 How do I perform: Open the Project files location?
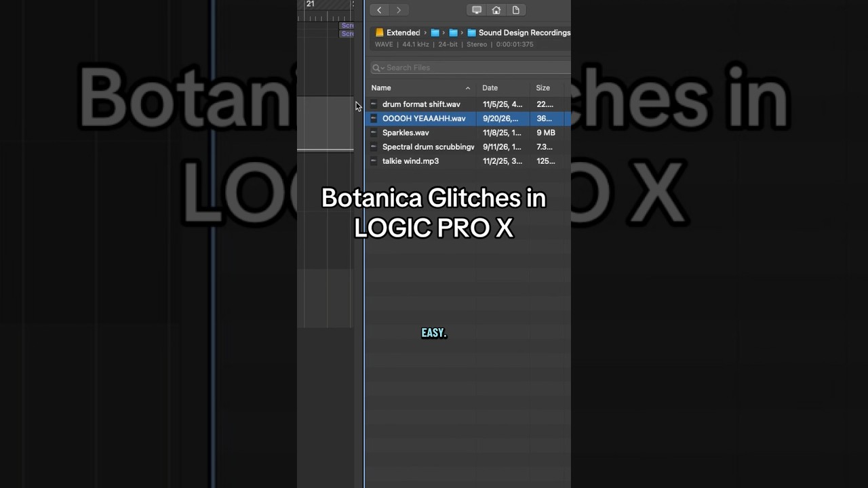pyautogui.click(x=516, y=10)
